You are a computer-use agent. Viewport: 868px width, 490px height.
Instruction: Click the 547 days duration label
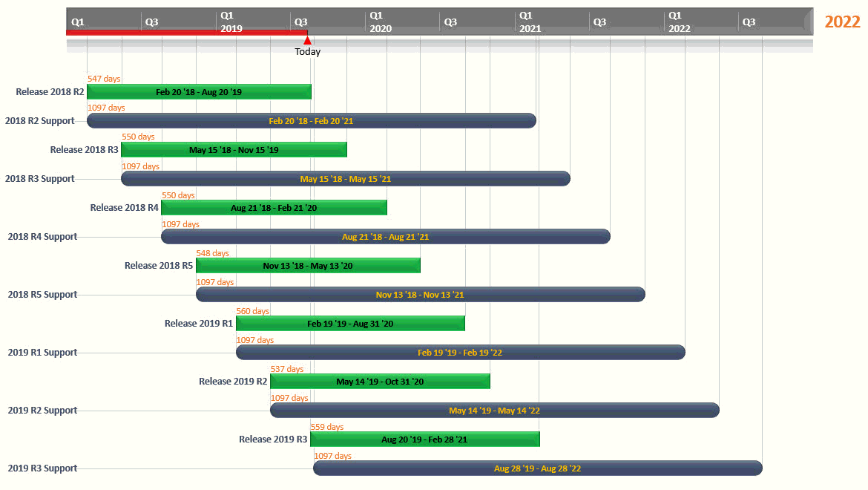click(104, 79)
